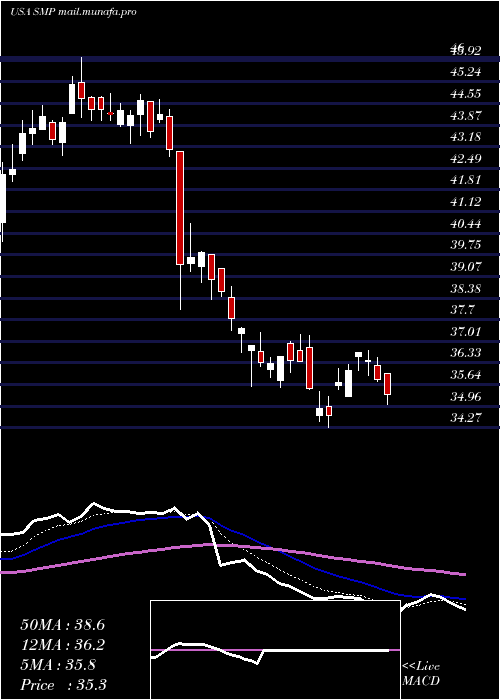Click the 41.12 price axis label

[466, 202]
